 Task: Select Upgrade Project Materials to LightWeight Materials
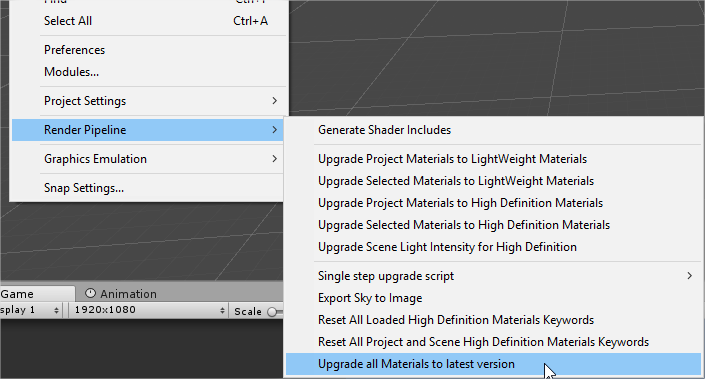pyautogui.click(x=493, y=159)
